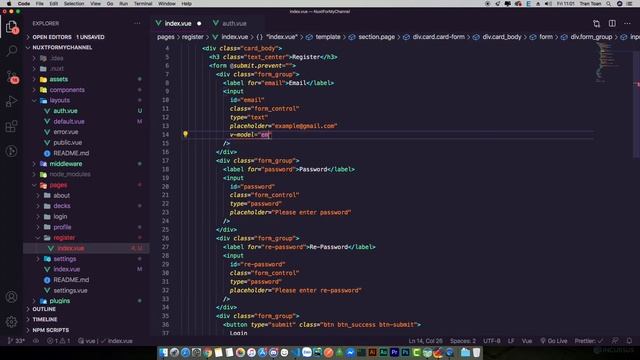640x360 pixels.
Task: Click the open changes editor icon
Action: [597, 24]
